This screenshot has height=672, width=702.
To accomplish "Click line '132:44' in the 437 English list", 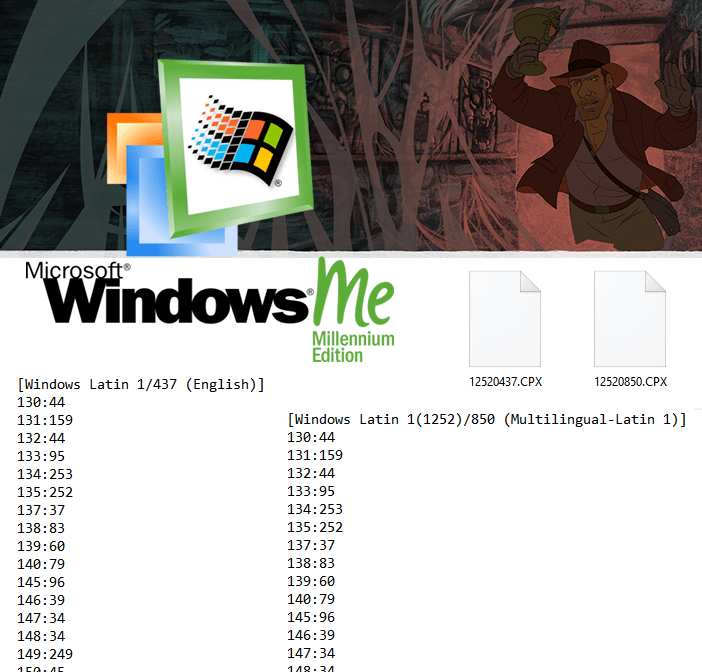I will [x=41, y=438].
